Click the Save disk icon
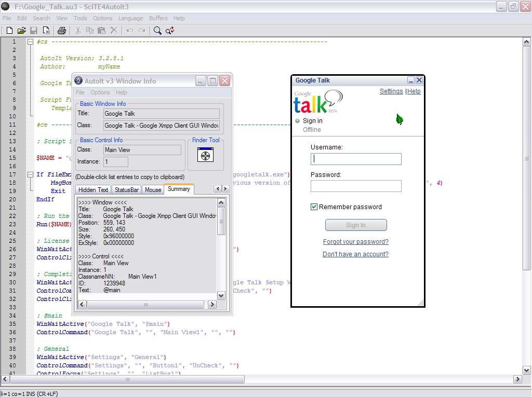Screen dimensions: 532x398 pyautogui.click(x=34, y=31)
